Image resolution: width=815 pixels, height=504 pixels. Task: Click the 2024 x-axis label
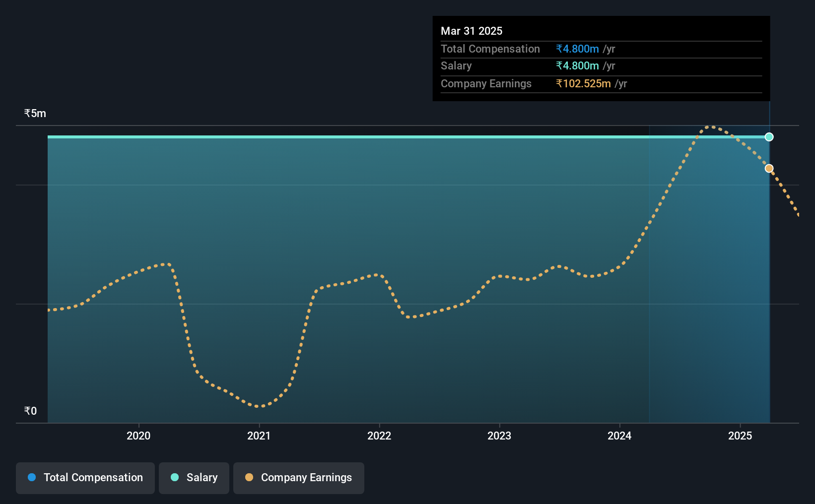coord(619,436)
